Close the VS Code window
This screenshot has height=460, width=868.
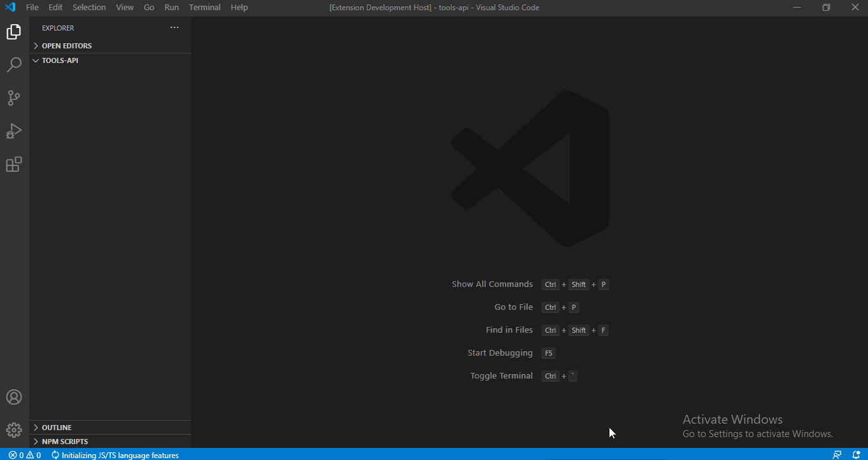click(855, 8)
